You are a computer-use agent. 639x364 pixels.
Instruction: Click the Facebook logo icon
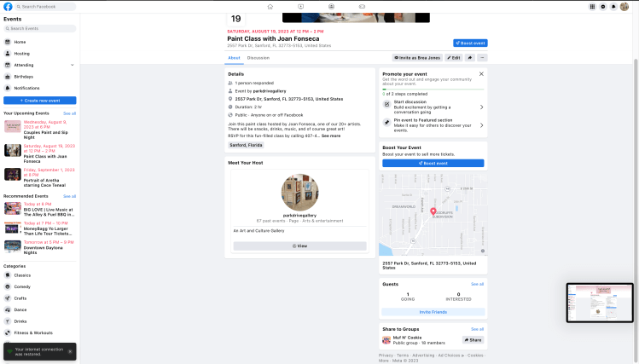tap(8, 6)
